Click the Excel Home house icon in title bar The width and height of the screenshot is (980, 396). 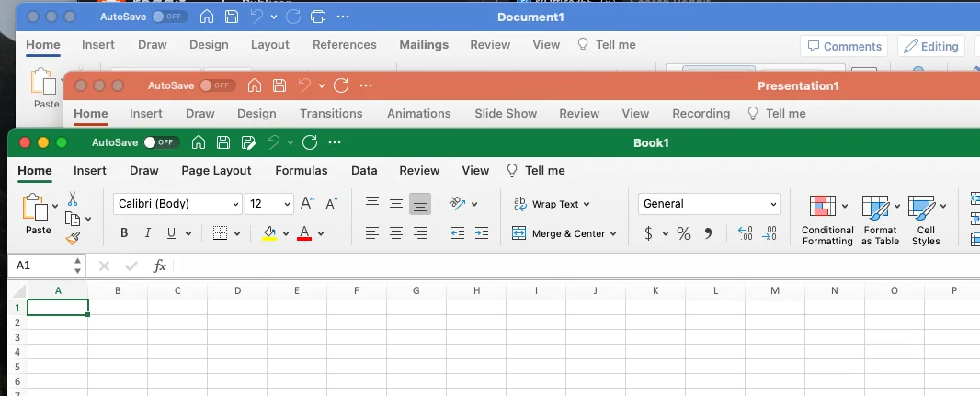coord(199,142)
